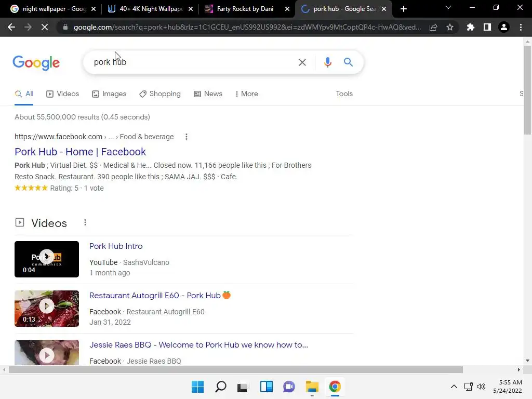Open Jessie Raes BBQ video link

click(x=199, y=345)
